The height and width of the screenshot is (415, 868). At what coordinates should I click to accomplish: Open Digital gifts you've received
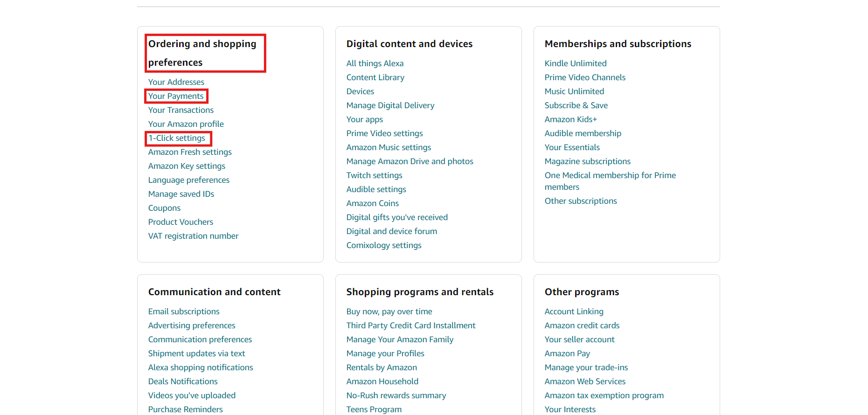(x=397, y=217)
